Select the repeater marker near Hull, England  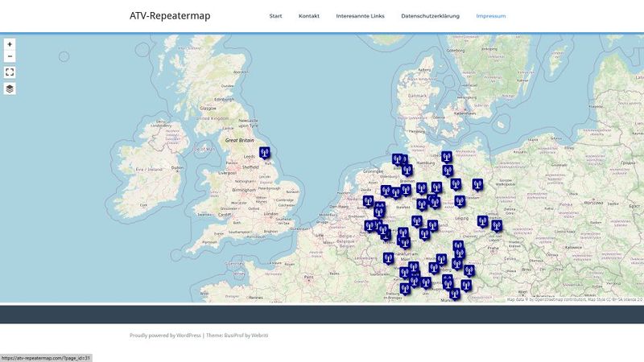tap(265, 153)
